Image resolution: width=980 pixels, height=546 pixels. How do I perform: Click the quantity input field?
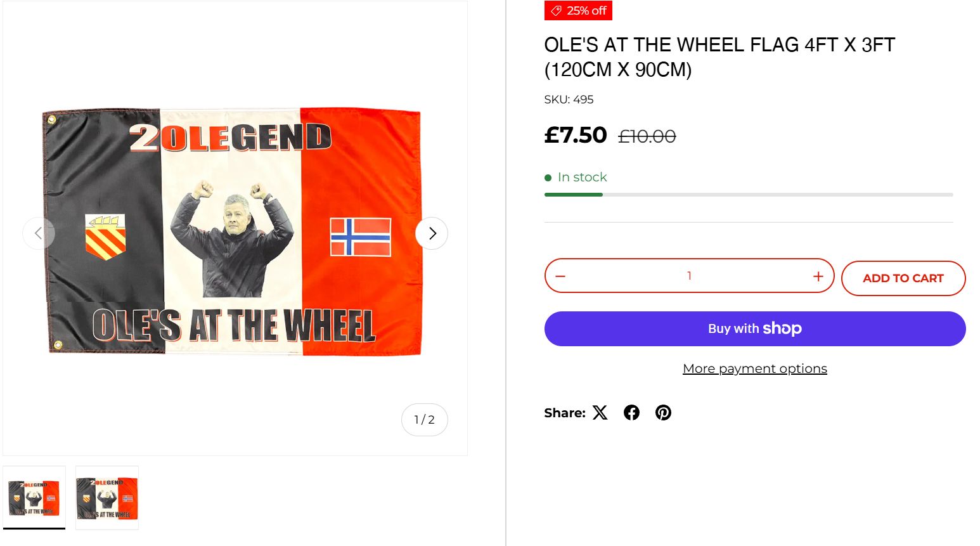click(689, 276)
